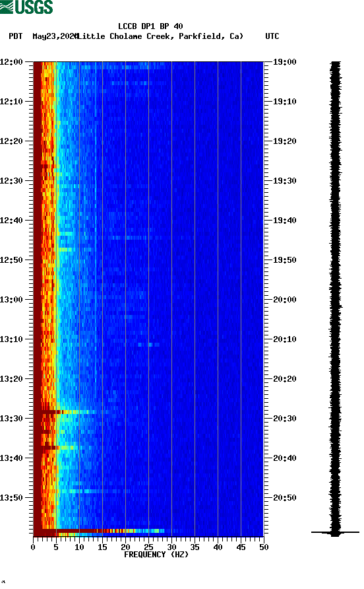
Task: Click the '13:30' PDT time label
Action: pyautogui.click(x=11, y=419)
